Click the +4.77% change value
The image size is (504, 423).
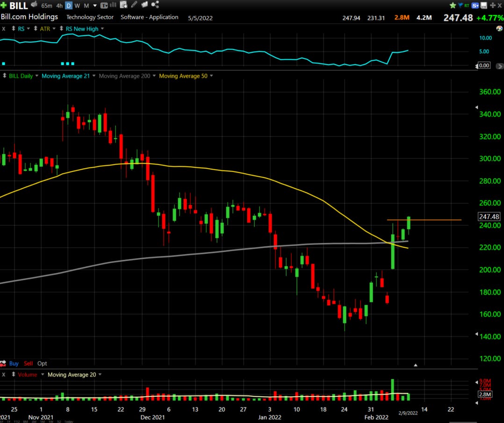coord(490,18)
